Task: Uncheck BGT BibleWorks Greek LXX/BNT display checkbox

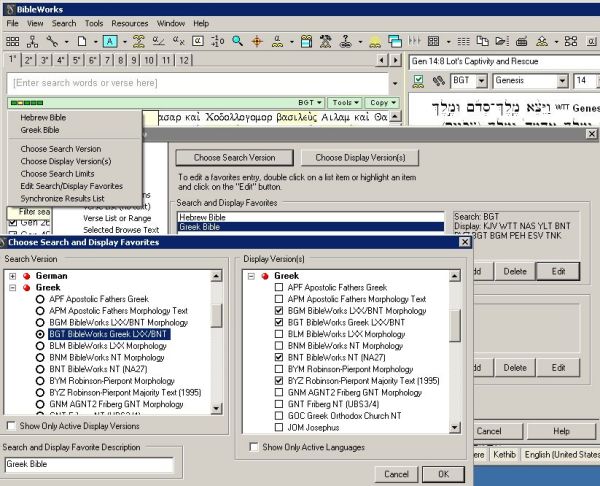Action: point(279,322)
